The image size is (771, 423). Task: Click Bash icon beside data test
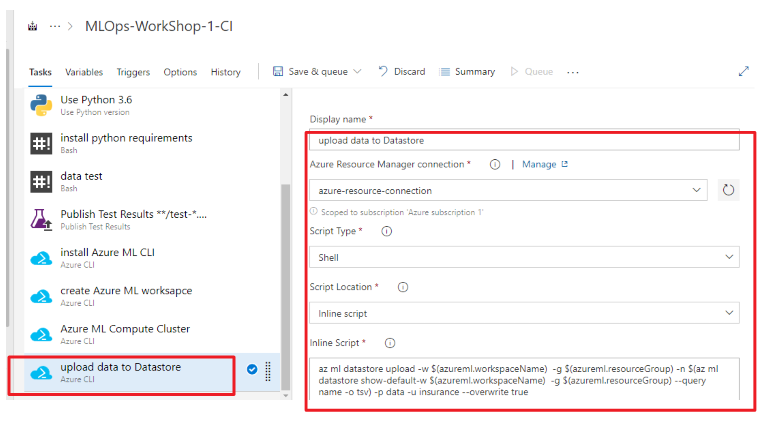[41, 181]
